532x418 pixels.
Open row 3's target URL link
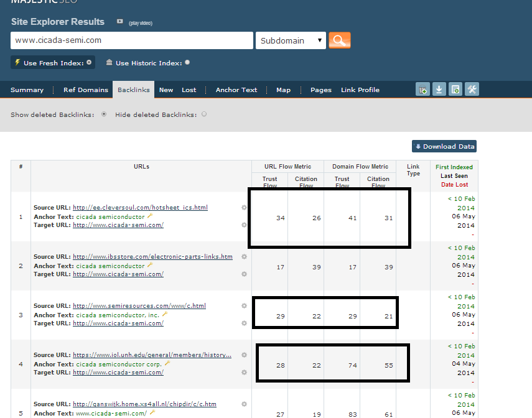pyautogui.click(x=118, y=323)
